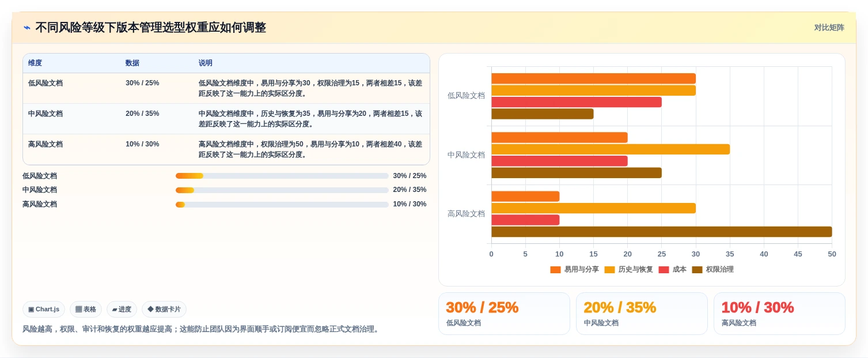The image size is (868, 358).
Task: Open the 10% / 30% data card
Action: pos(779,314)
